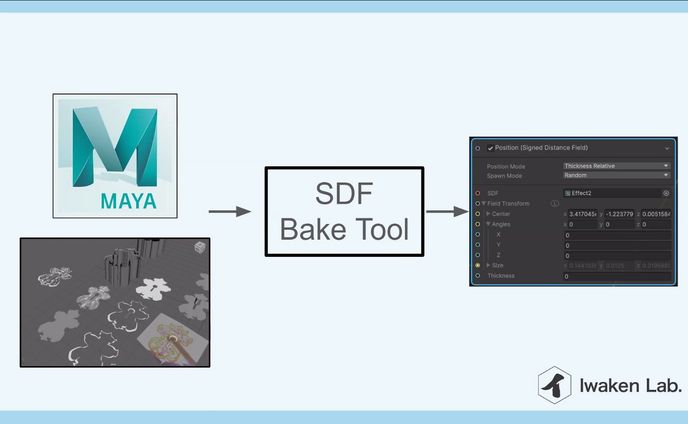Collapse the Angles property foldout
688x424 pixels.
coord(488,224)
